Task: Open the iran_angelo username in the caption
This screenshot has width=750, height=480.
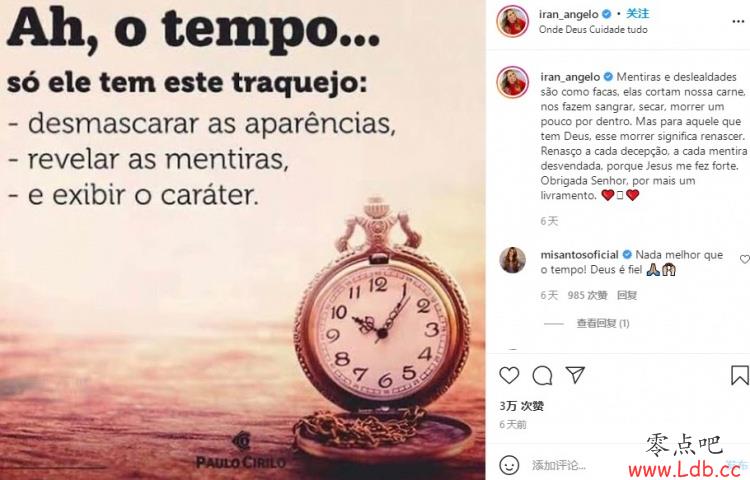Action: [570, 77]
